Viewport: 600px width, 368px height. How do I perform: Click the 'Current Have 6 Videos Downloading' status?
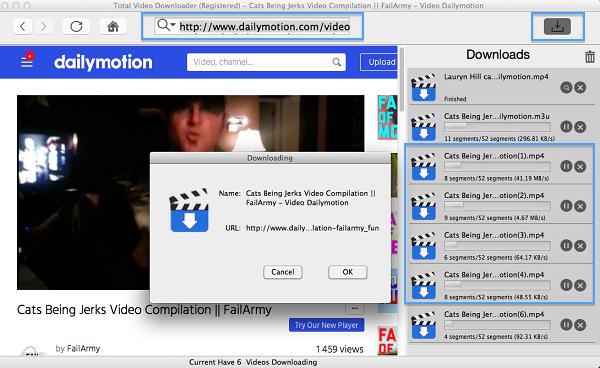coord(253,362)
